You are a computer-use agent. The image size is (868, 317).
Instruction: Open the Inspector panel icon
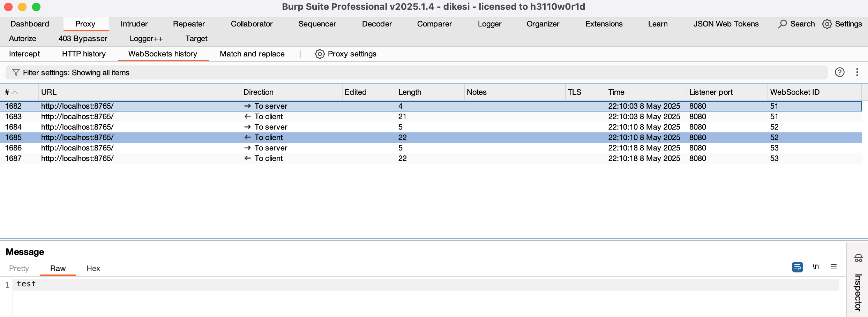tap(858, 258)
